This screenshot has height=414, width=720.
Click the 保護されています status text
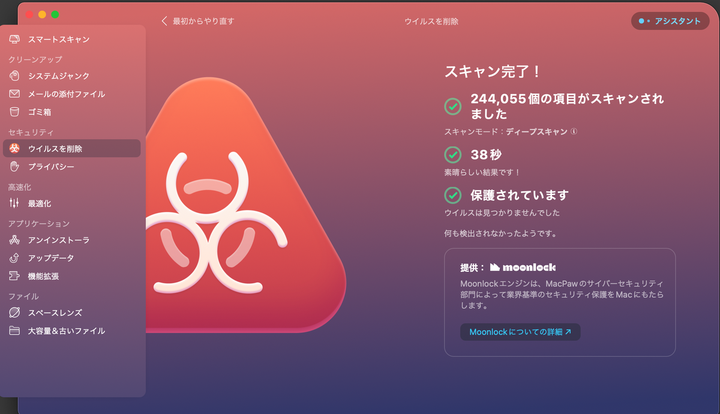point(519,195)
